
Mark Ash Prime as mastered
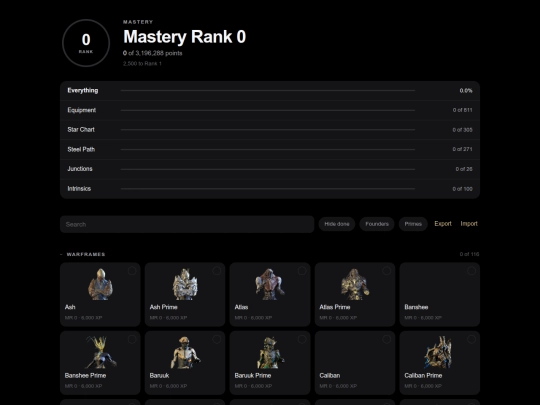[217, 271]
